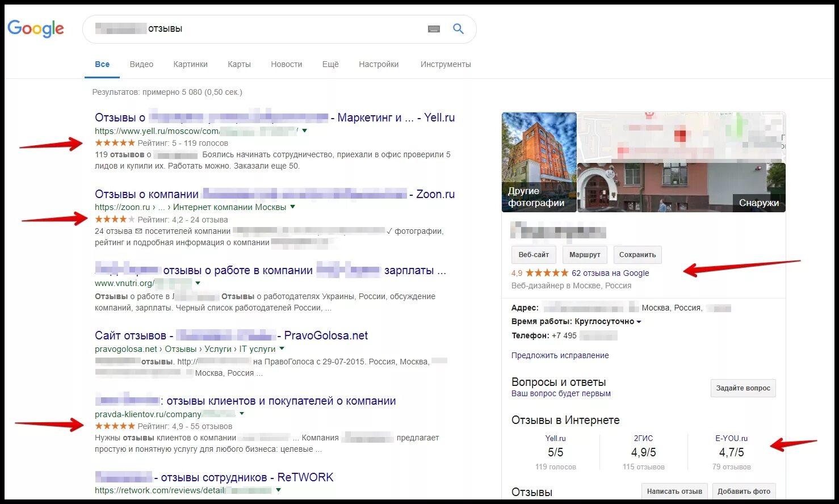Click the Написать отзыв button
Viewport: 839px width, 504px height.
674,492
